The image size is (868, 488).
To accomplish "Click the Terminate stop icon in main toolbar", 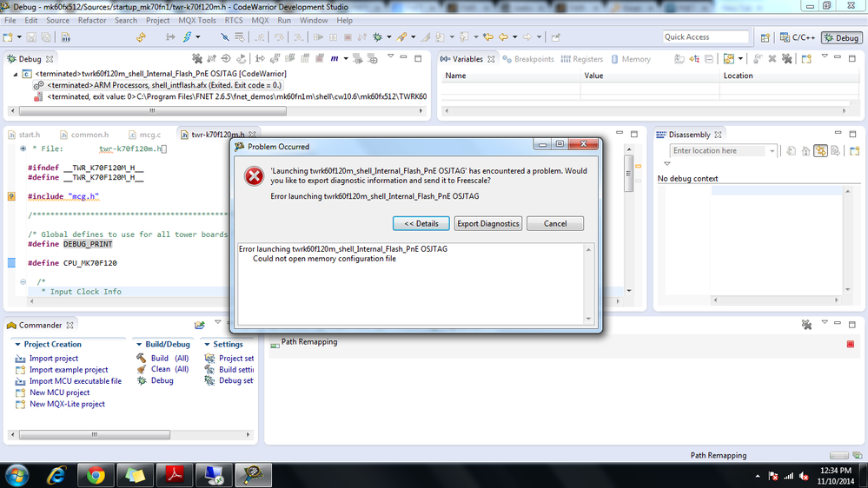I will (348, 37).
